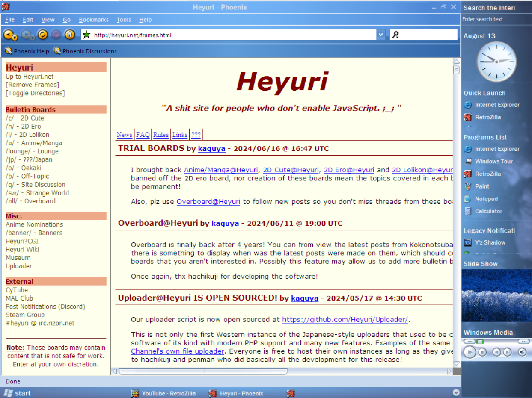Launch RetroZilla from Programs List
Viewport: 532px width, 398px height.
pos(482,174)
